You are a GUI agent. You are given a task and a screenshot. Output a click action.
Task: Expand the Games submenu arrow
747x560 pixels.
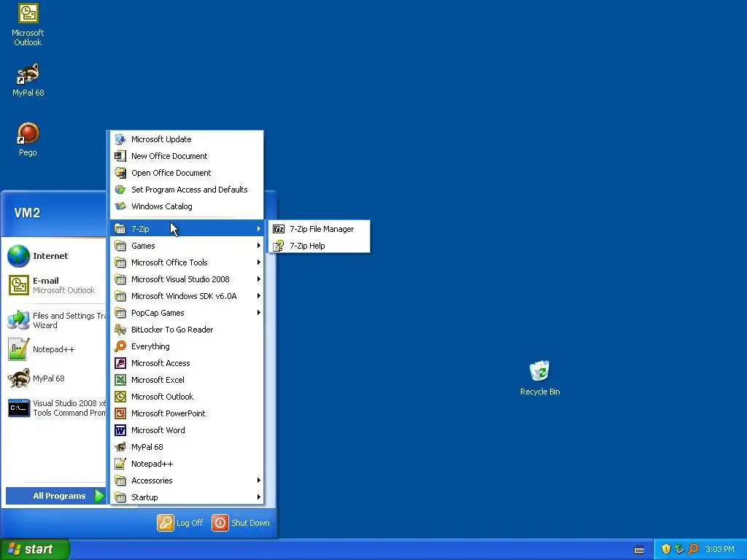point(259,246)
